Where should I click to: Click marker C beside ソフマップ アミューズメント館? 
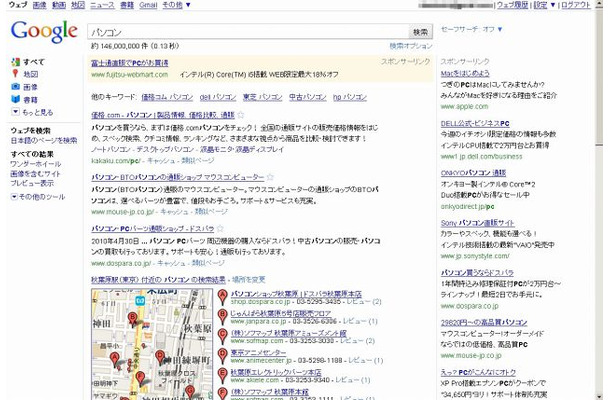pos(222,336)
